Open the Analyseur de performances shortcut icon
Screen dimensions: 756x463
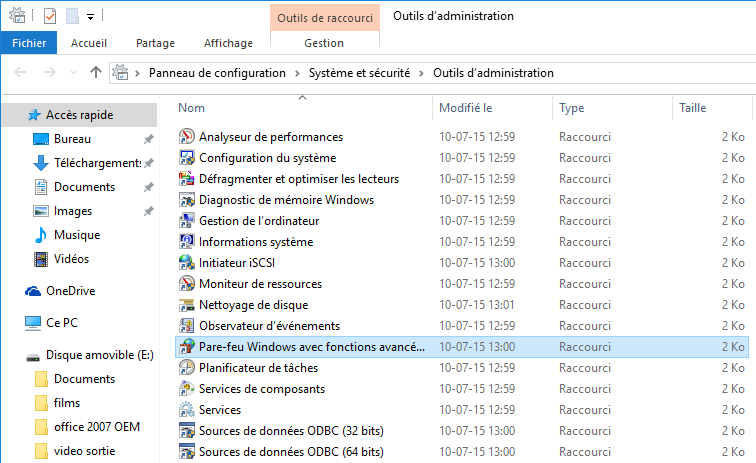tap(187, 136)
